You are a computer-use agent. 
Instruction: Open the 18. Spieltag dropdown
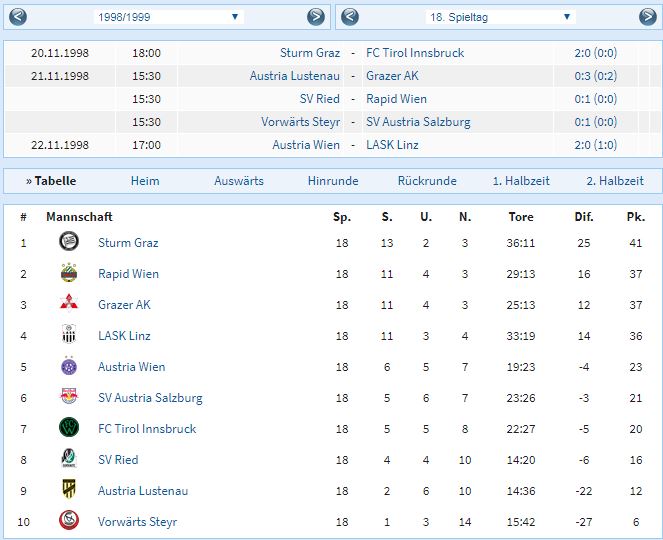point(500,17)
